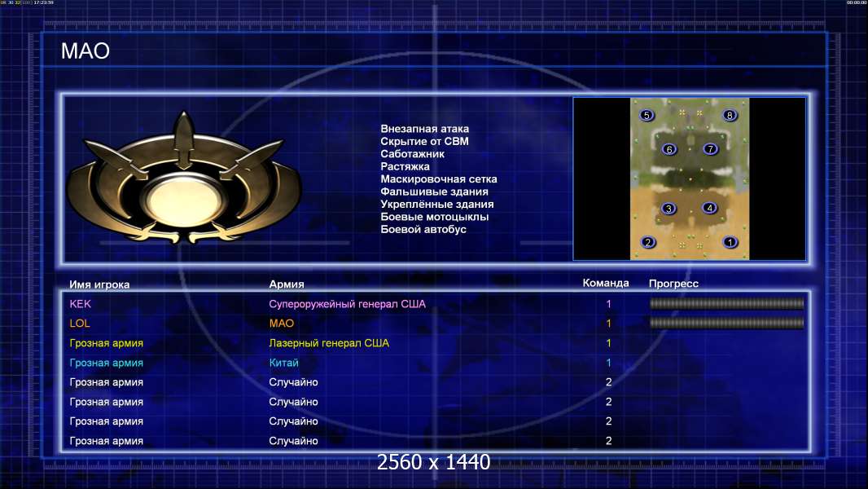Pick start position marker 4 on minimap
This screenshot has width=868, height=489.
710,208
